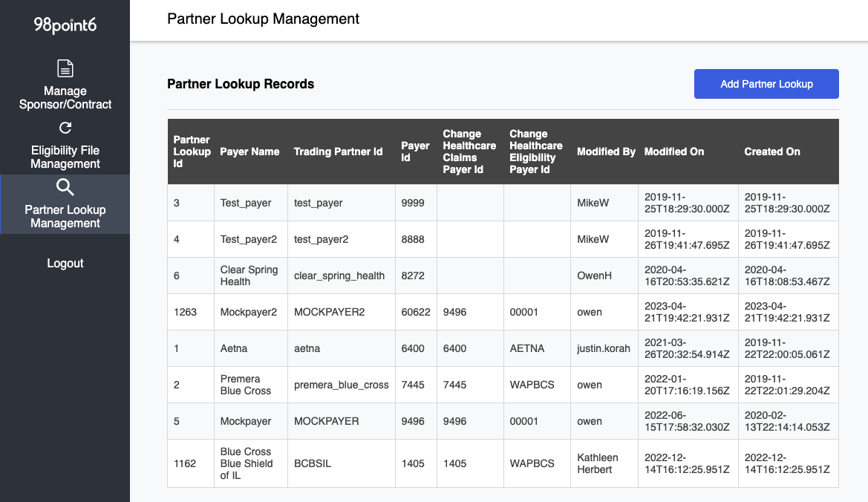Click modified on 2021-03-26T20:32:54.914Z
868x502 pixels.
[x=687, y=349]
